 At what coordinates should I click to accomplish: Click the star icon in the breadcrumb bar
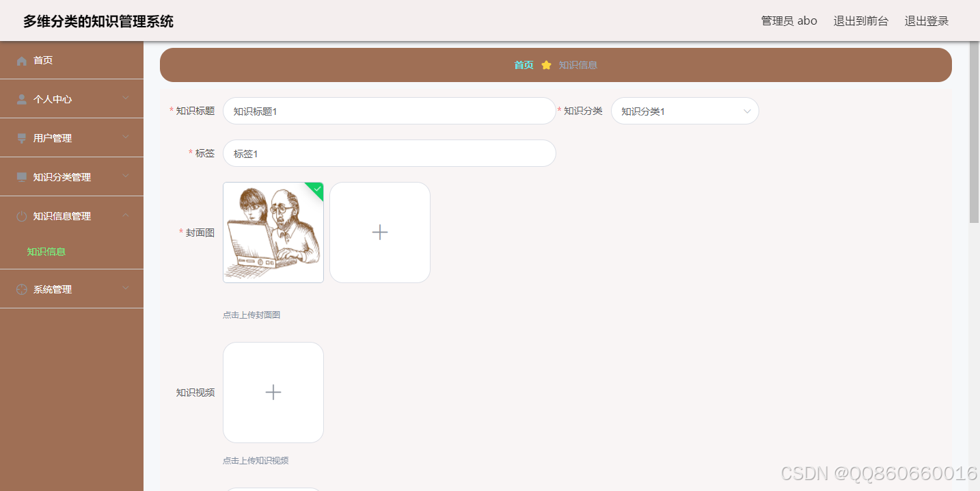point(545,64)
